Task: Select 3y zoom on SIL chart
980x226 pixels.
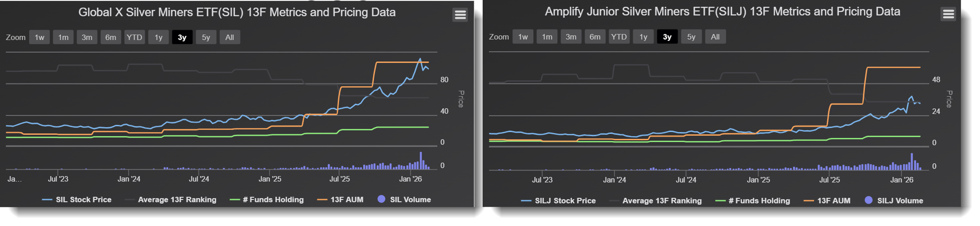Action: [x=182, y=37]
